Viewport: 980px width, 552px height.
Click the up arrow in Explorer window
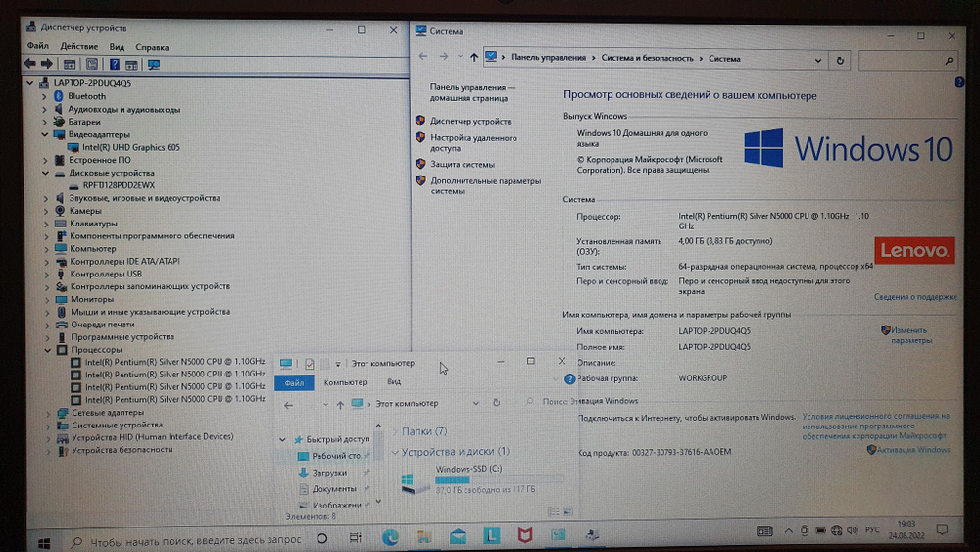click(x=340, y=405)
